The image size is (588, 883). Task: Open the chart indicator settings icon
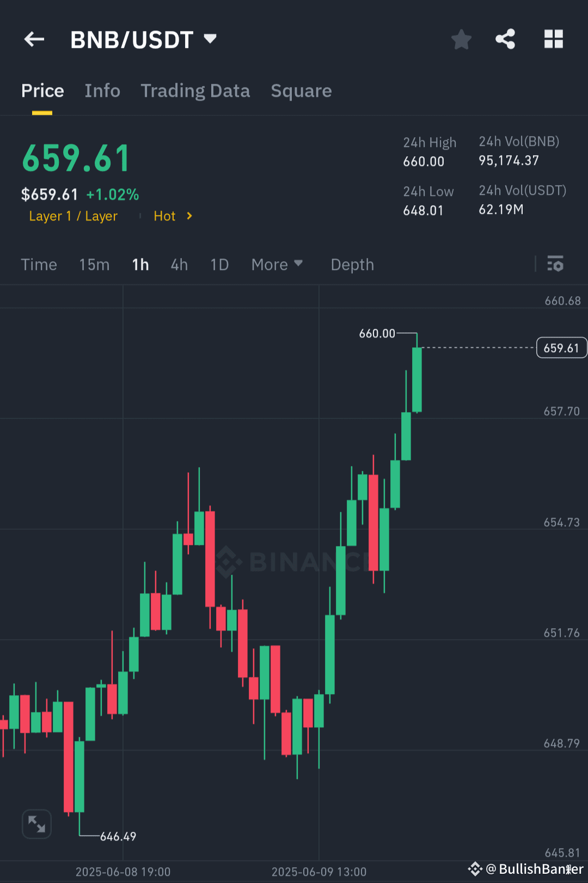[555, 264]
